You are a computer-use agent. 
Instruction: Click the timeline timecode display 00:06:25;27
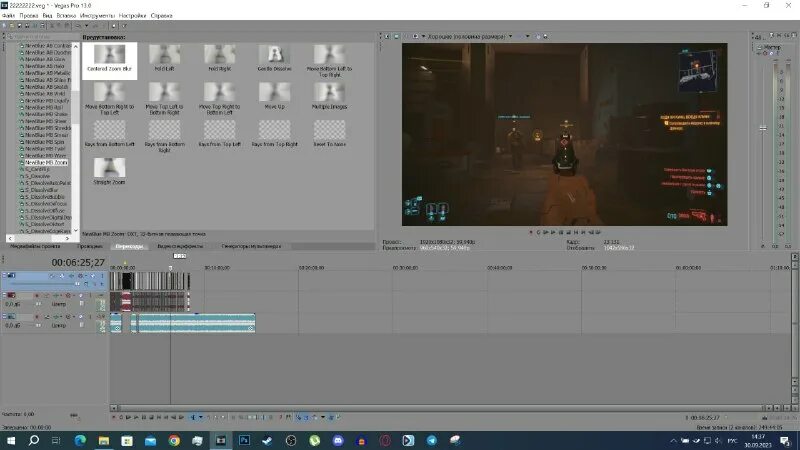[78, 263]
